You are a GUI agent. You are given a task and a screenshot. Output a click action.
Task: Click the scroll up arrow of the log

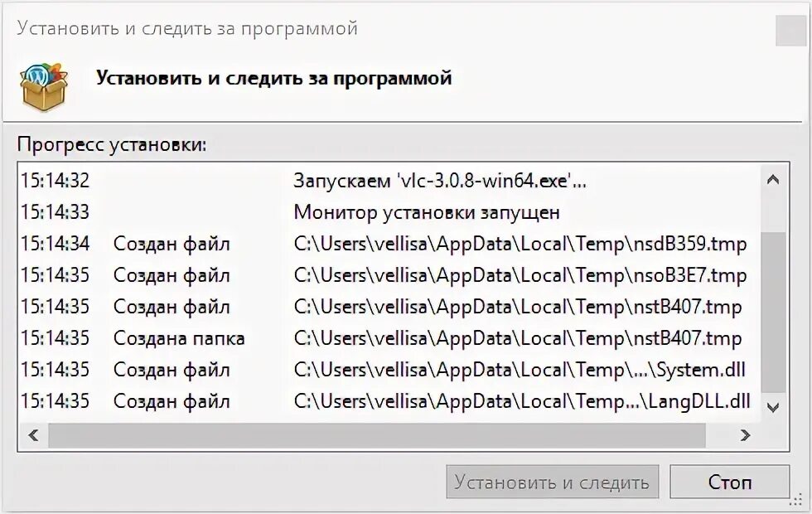coord(772,179)
